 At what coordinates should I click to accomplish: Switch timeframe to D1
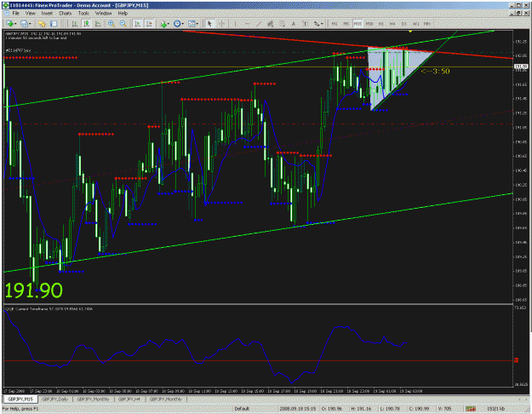pos(404,24)
